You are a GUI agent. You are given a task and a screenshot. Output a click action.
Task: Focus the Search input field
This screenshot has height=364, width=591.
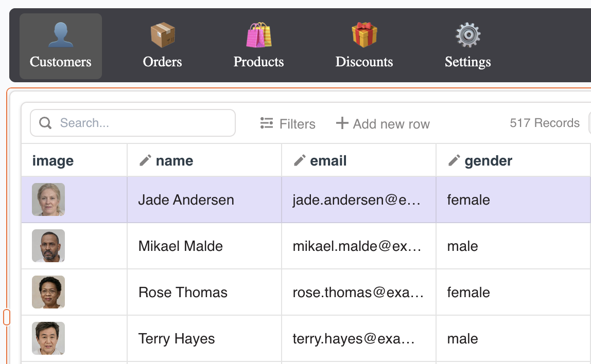139,123
